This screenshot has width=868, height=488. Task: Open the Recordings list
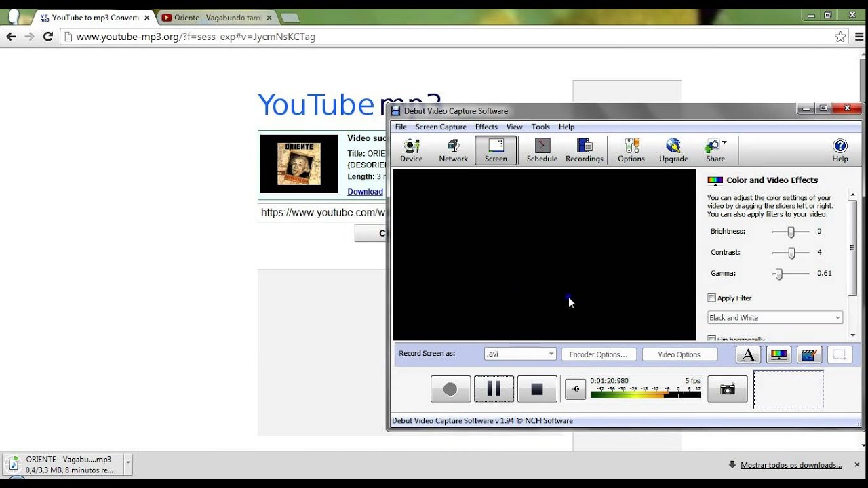(584, 150)
